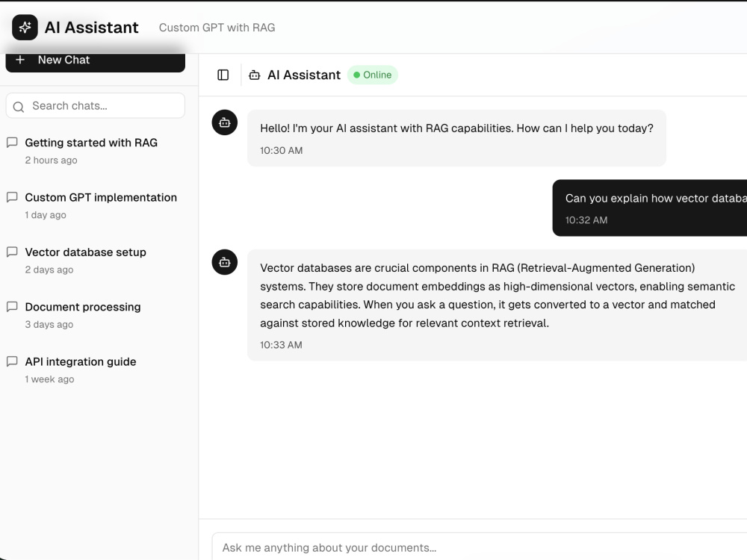
Task: Click the plus icon in New Chat button
Action: tap(20, 60)
